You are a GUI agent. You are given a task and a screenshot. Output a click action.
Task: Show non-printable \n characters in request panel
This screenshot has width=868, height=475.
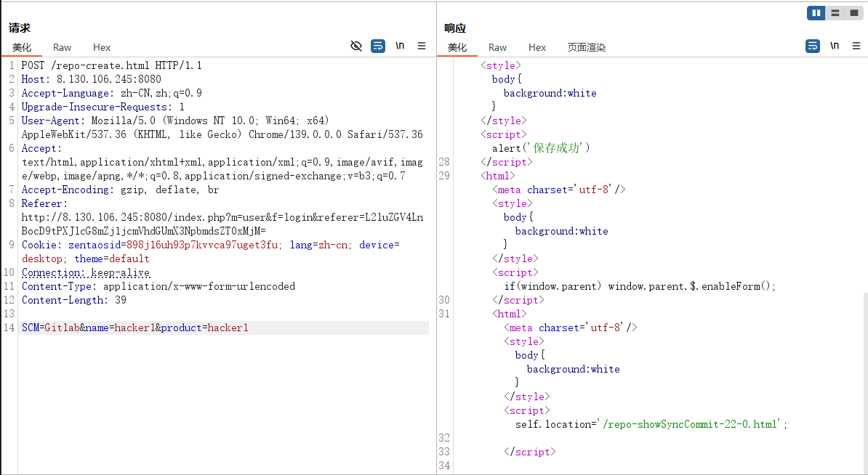(x=400, y=46)
